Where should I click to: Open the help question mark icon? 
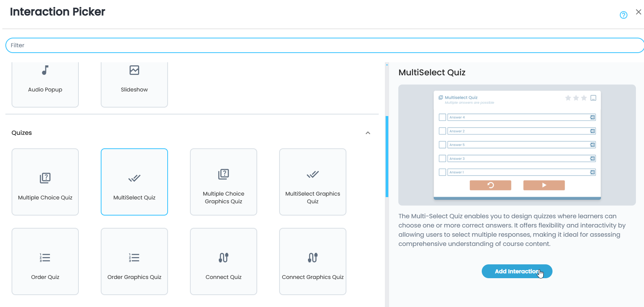[x=623, y=15]
